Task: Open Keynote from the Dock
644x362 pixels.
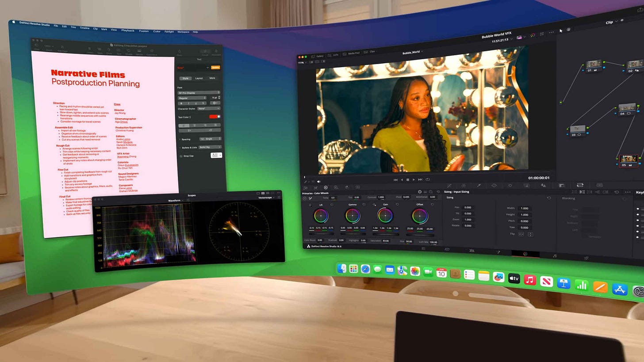Action: [x=563, y=283]
